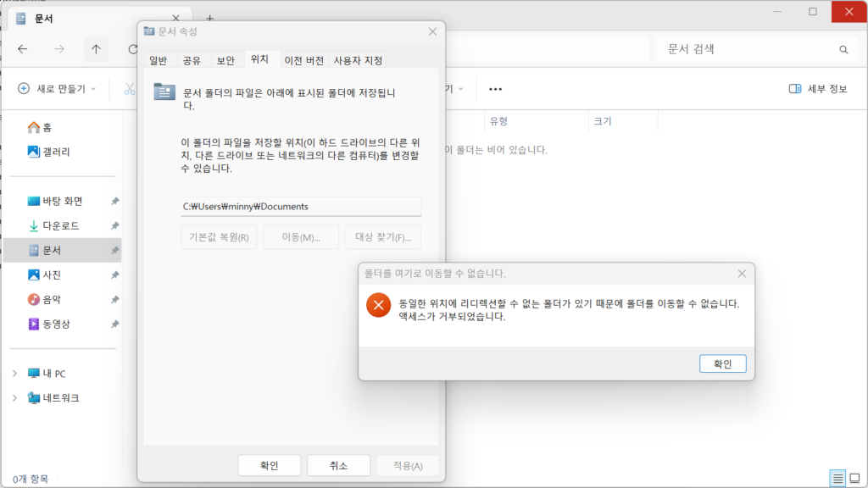Click the 대상 찾기(F)... button
This screenshot has height=488, width=868.
tap(383, 237)
